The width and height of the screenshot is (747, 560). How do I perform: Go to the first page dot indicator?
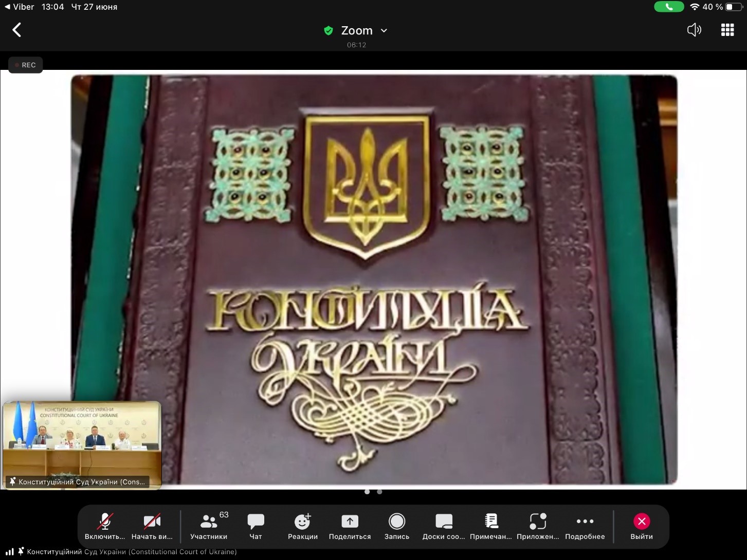367,492
